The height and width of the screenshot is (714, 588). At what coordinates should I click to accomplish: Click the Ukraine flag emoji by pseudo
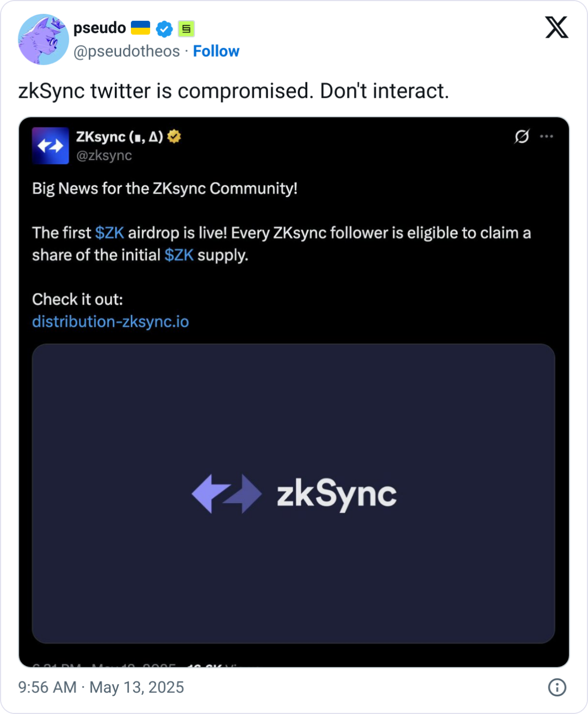click(141, 28)
